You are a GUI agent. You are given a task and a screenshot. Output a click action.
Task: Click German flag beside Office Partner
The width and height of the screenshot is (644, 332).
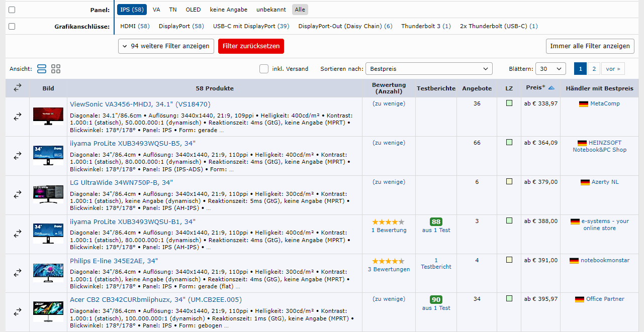pyautogui.click(x=580, y=299)
